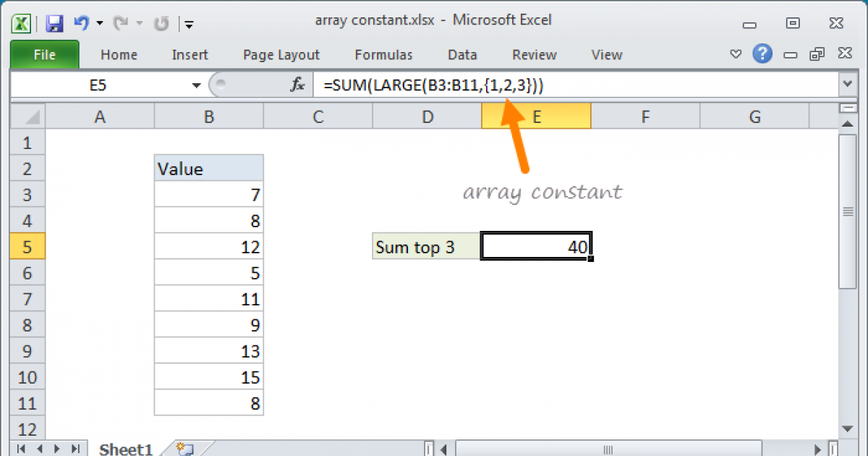Open the Name Box dropdown arrow
This screenshot has height=456, width=868.
(x=196, y=85)
